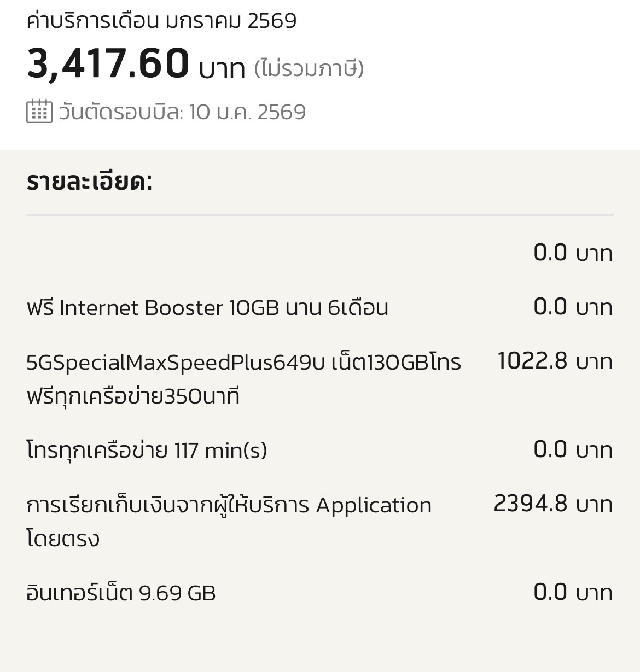Tap the billing cycle date 10 ม.ค. 2569
The image size is (640, 672).
pos(247,112)
